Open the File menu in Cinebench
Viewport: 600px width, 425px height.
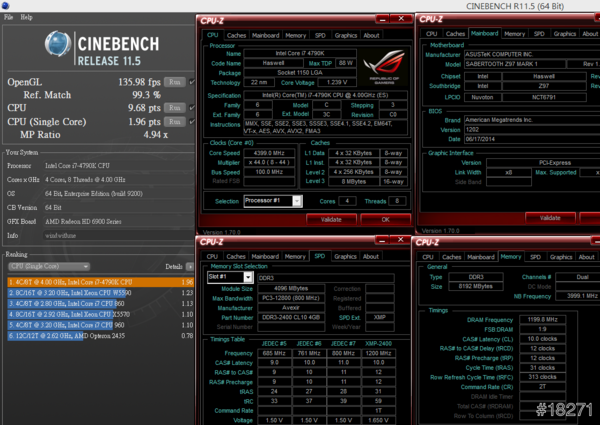tap(8, 17)
